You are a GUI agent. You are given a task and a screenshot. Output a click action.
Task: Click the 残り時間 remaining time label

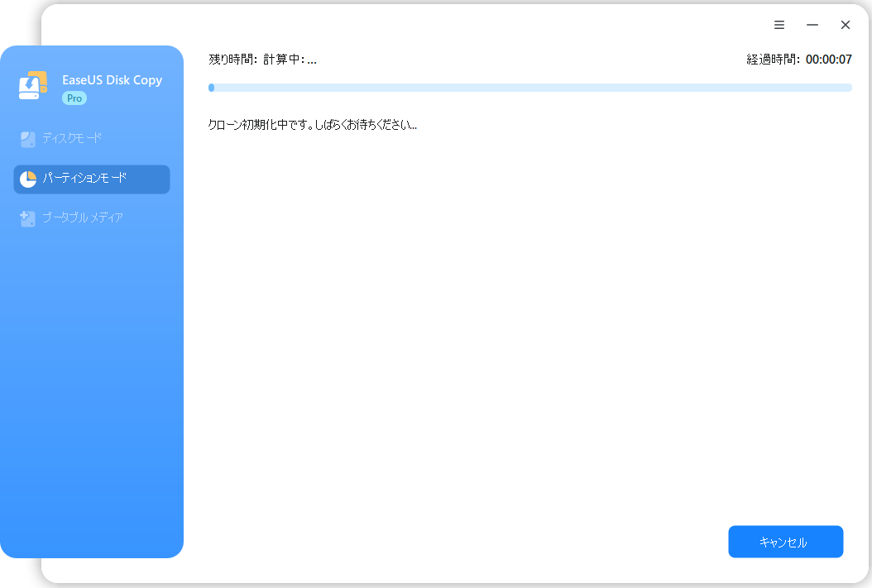(232, 60)
